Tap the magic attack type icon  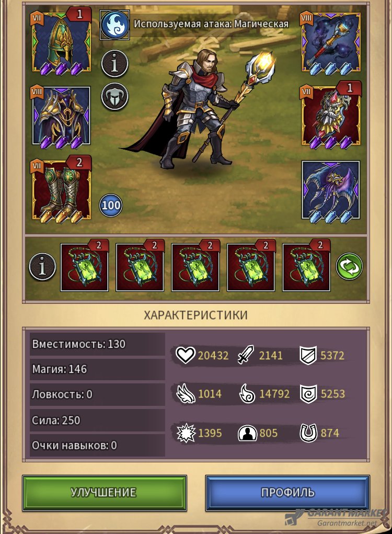[x=114, y=25]
